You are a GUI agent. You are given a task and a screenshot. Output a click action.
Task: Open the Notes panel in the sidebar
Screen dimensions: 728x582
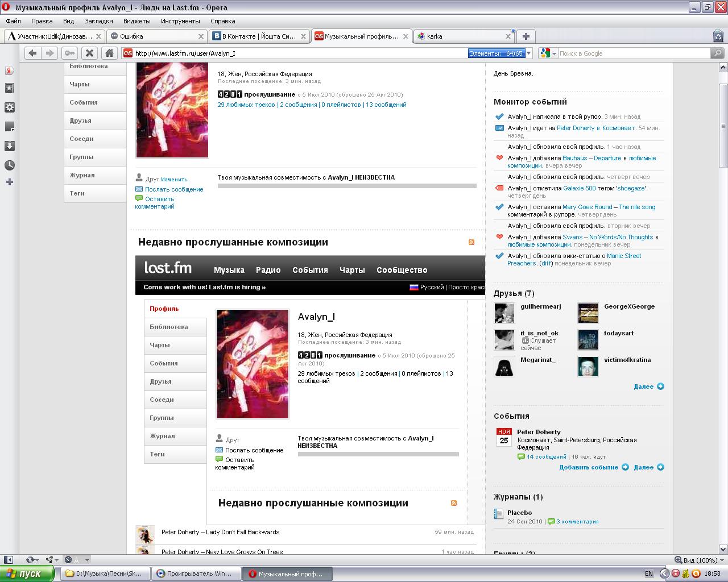[x=9, y=126]
